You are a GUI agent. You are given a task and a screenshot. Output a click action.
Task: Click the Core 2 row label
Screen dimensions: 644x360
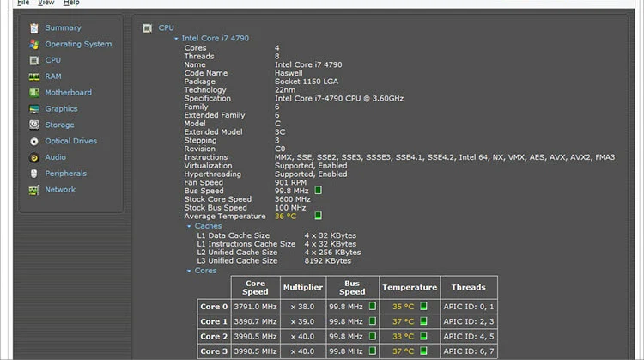[214, 336]
